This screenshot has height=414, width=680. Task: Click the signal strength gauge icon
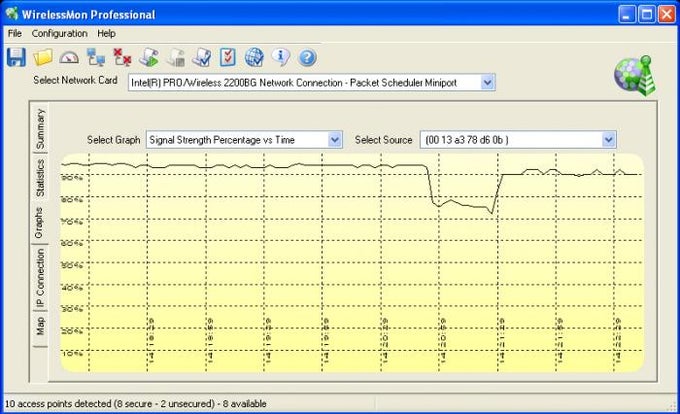69,58
